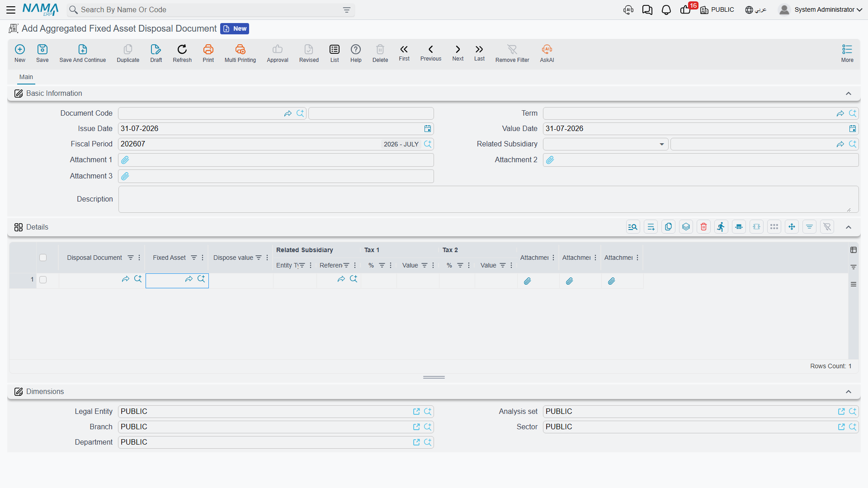Open the grid column chooser icon
This screenshot has height=488, width=868.
[x=854, y=250]
